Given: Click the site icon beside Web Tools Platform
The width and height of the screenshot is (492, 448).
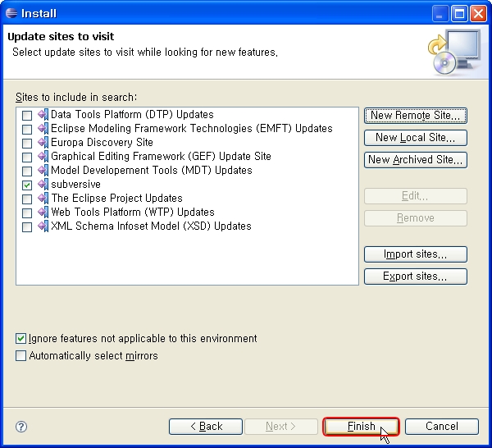Looking at the screenshot, I should [43, 213].
